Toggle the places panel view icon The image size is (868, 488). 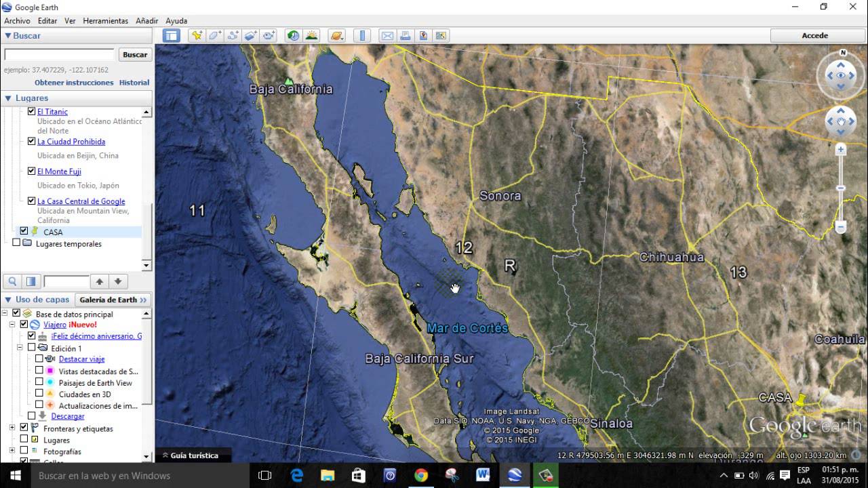31,281
